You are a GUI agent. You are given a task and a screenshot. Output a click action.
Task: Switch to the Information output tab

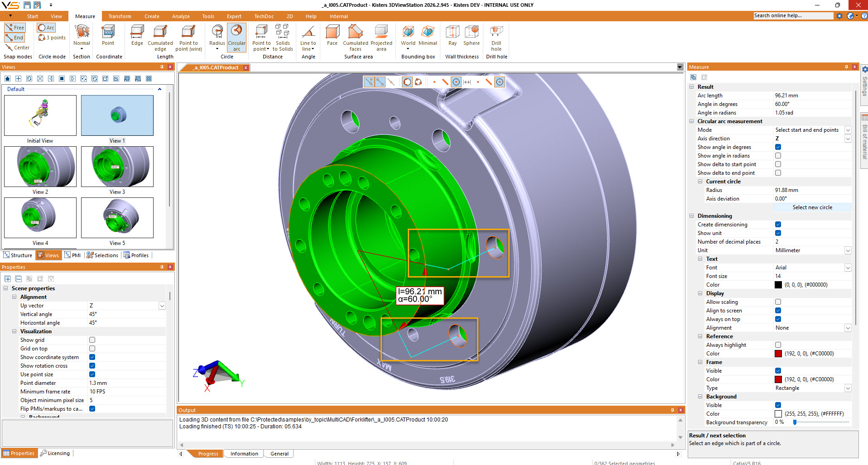[244, 454]
